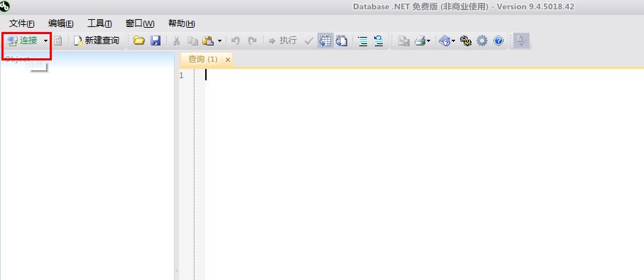Close the 查询 (1) tab
Viewport: 644px width, 280px height.
pyautogui.click(x=227, y=60)
